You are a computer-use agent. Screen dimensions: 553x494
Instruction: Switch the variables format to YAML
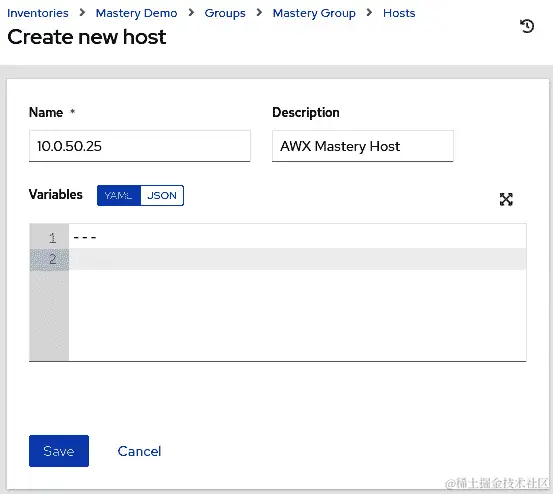118,195
